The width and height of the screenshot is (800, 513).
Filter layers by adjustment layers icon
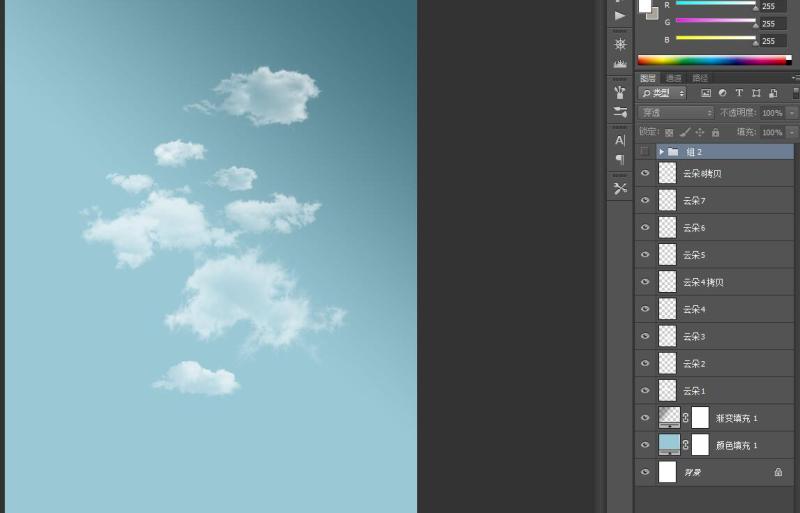[722, 93]
